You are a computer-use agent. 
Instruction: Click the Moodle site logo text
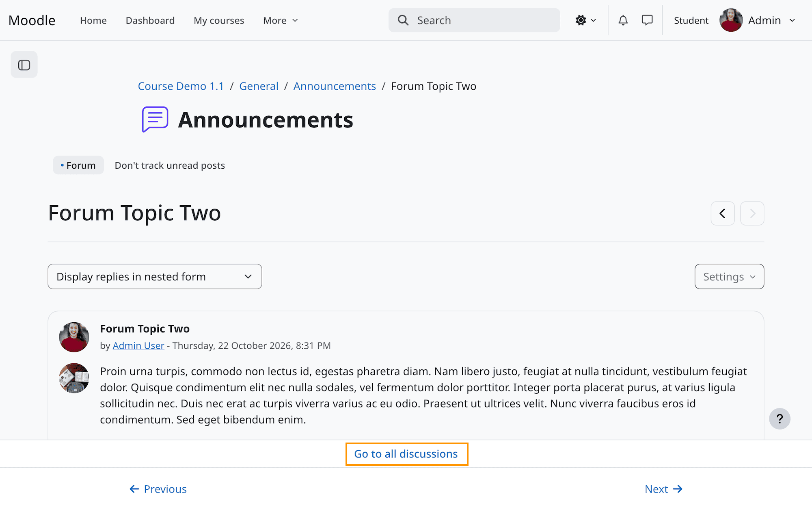click(x=32, y=20)
